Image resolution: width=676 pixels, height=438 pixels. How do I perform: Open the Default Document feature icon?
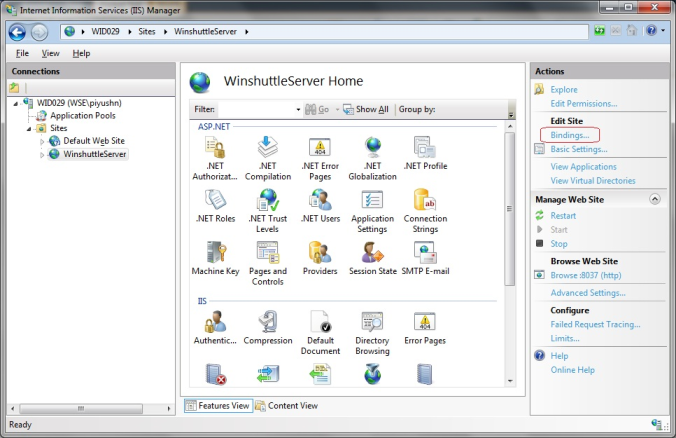(320, 332)
